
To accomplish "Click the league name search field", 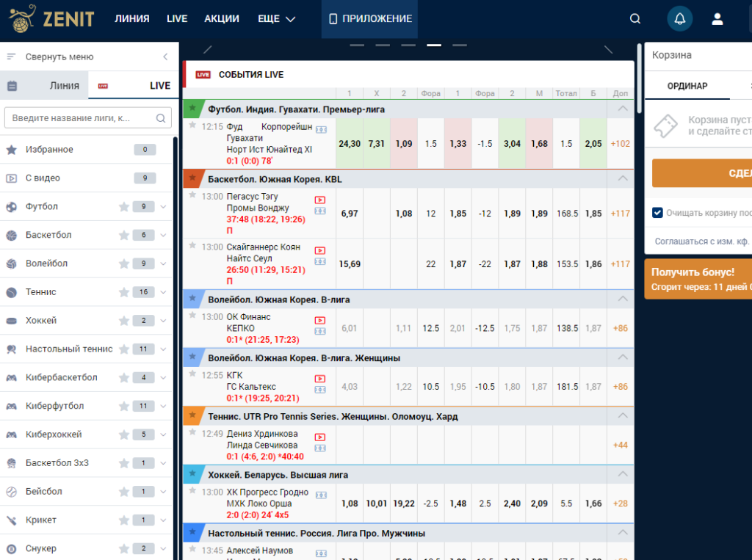I will [x=88, y=118].
